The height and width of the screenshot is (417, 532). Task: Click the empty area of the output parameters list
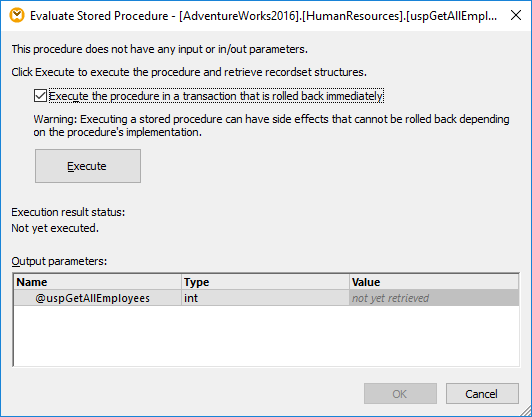point(266,336)
